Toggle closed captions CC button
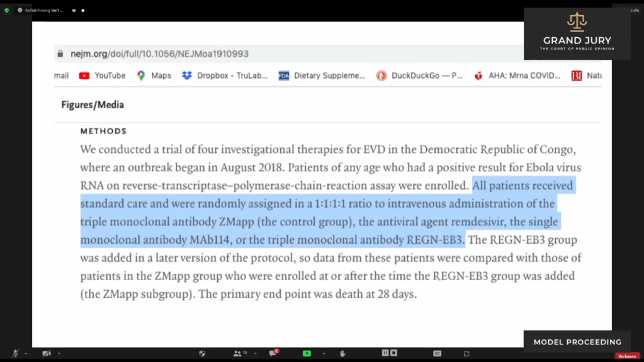The image size is (644, 362). click(437, 354)
